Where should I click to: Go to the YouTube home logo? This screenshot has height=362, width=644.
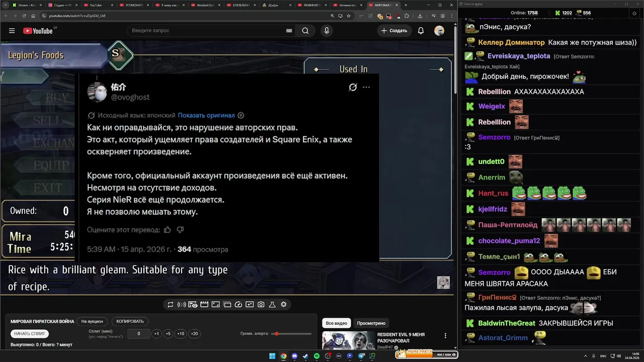[38, 31]
